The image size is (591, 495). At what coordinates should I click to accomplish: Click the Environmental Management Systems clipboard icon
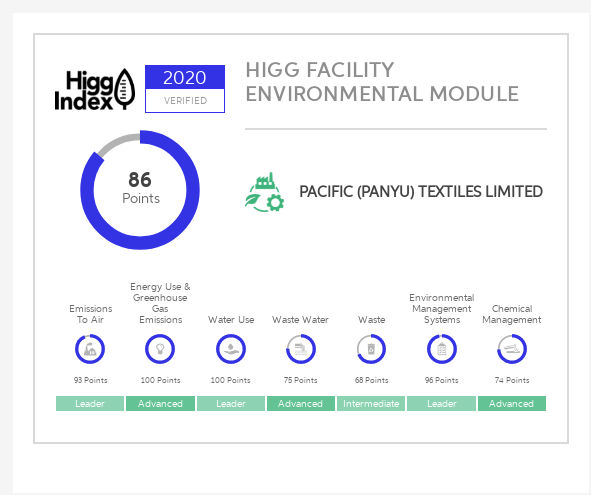coord(442,349)
